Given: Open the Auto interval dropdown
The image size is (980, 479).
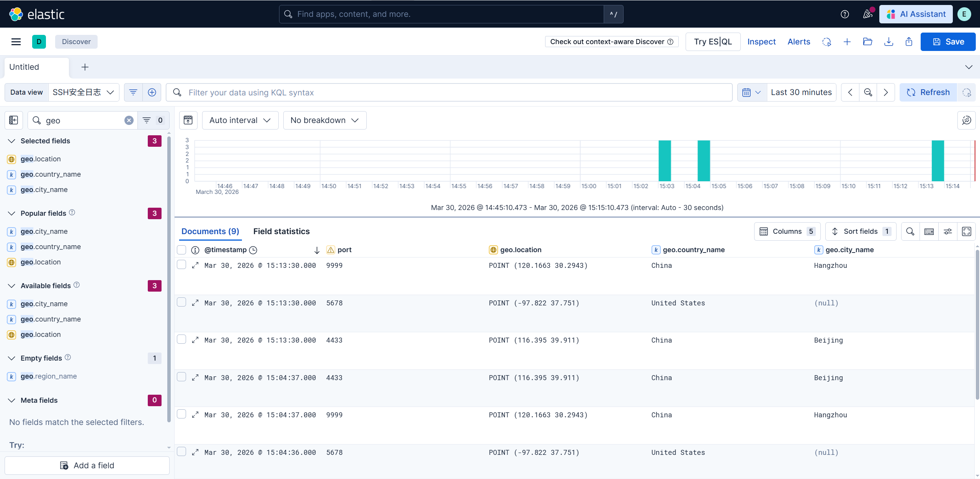Looking at the screenshot, I should point(240,120).
